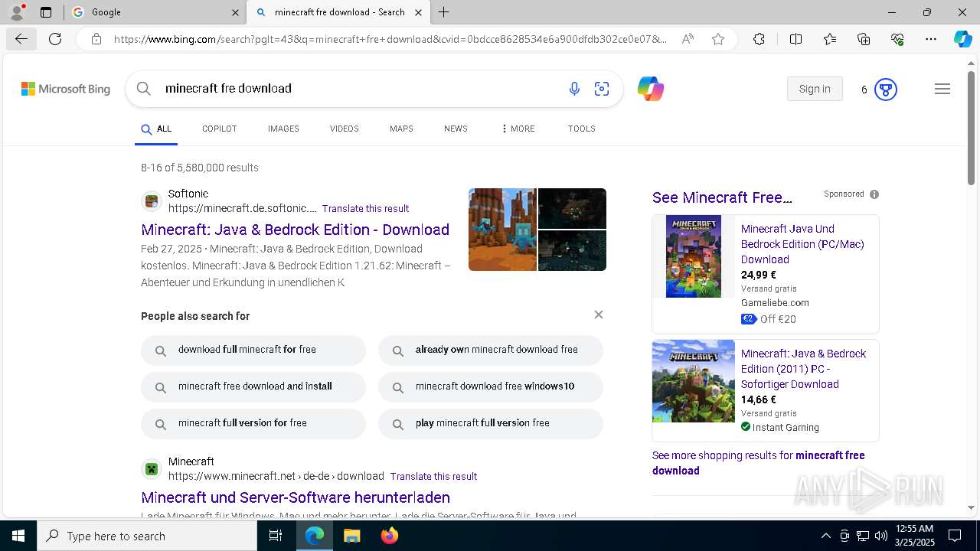Image resolution: width=980 pixels, height=551 pixels.
Task: Show Sponsored ad info icon
Action: coord(874,194)
